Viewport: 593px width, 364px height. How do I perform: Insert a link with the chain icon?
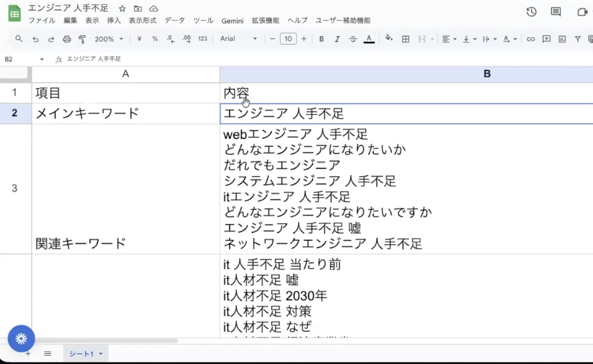point(530,39)
